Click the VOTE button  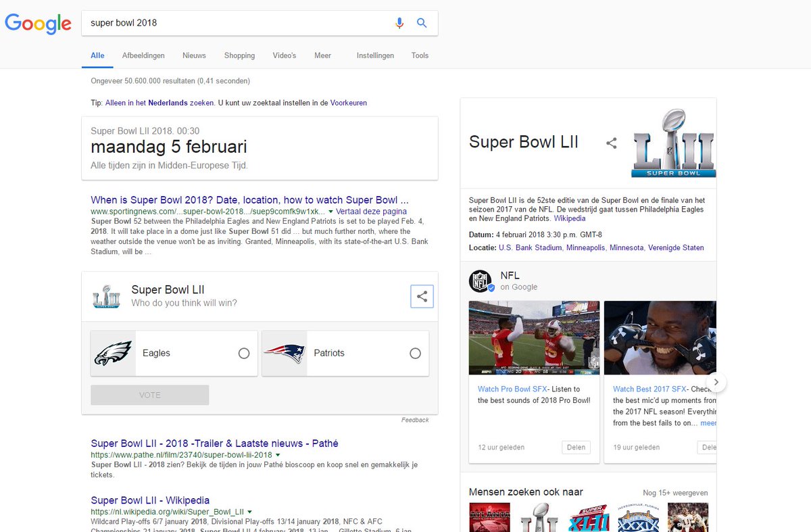click(149, 395)
